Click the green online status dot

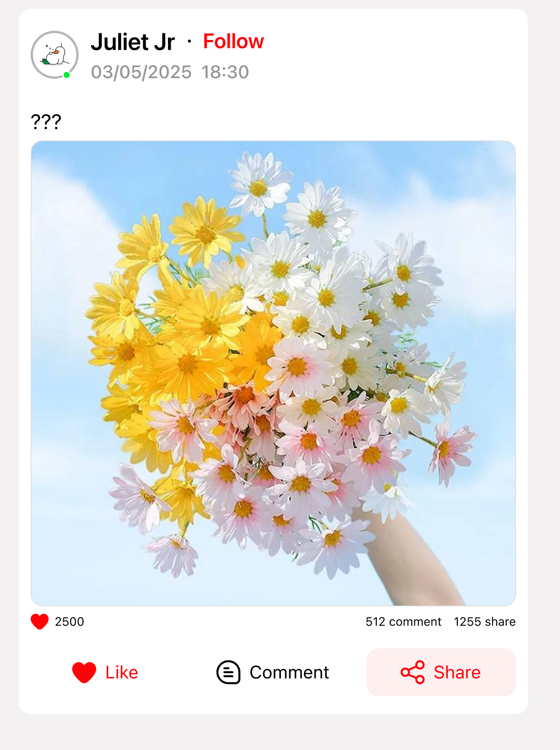[x=67, y=75]
